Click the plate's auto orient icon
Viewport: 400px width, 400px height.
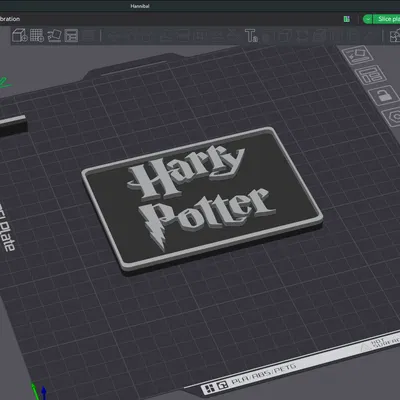pos(357,55)
